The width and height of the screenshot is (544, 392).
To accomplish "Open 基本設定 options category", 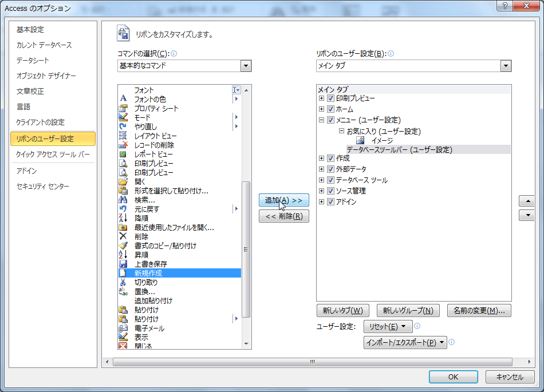I will tap(53, 30).
